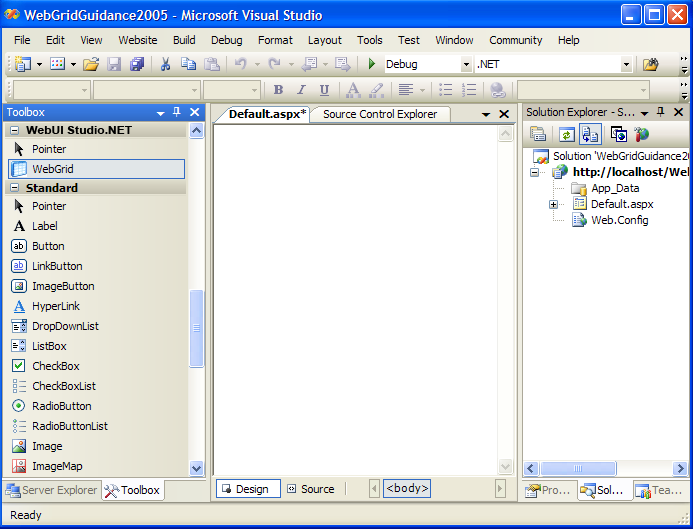The height and width of the screenshot is (529, 693).
Task: Start debugging with green play icon
Action: point(372,65)
